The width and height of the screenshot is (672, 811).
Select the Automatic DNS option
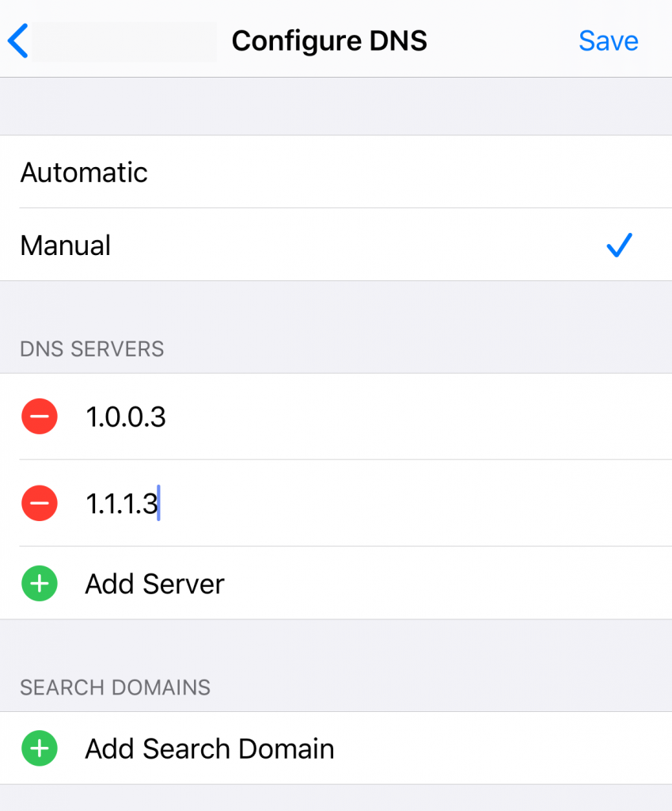pyautogui.click(x=336, y=172)
